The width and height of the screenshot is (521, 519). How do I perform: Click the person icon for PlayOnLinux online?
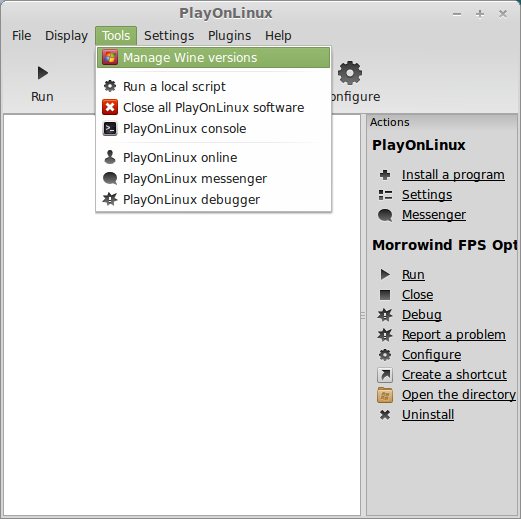(110, 157)
